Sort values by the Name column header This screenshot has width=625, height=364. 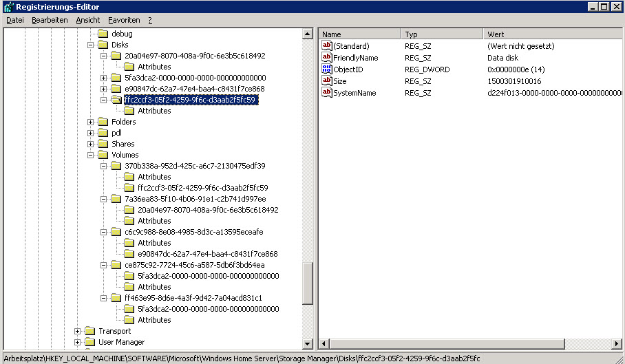(x=359, y=34)
